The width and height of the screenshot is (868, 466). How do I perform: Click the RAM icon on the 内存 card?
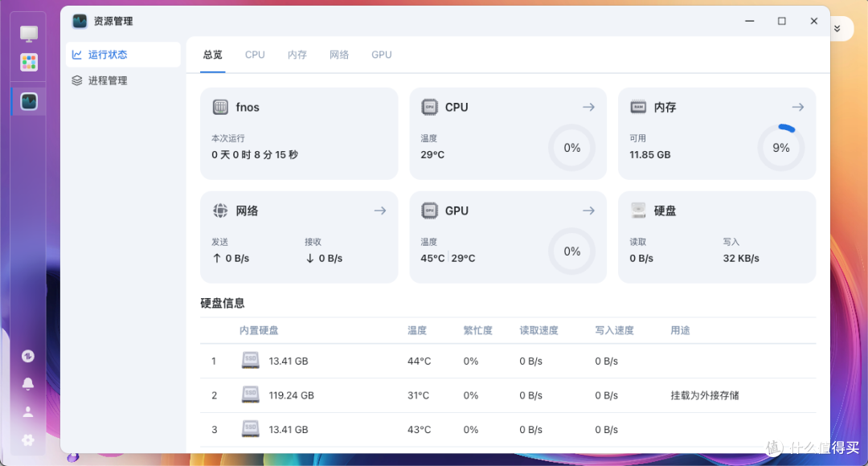coord(638,107)
